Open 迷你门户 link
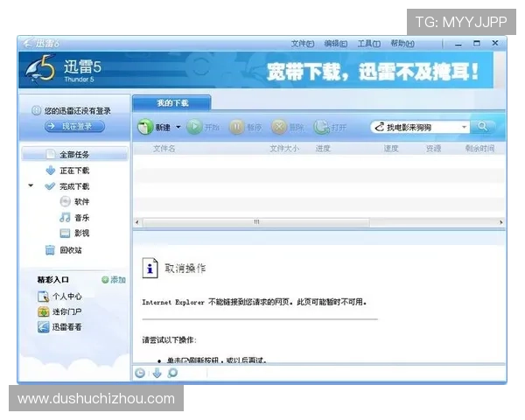This screenshot has width=525, height=420. pos(67,311)
